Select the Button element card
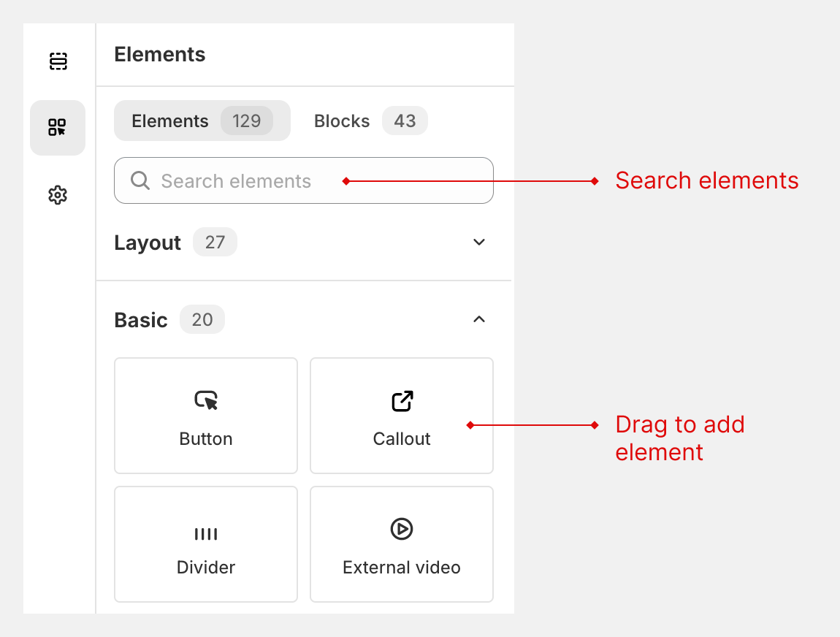 pyautogui.click(x=205, y=416)
